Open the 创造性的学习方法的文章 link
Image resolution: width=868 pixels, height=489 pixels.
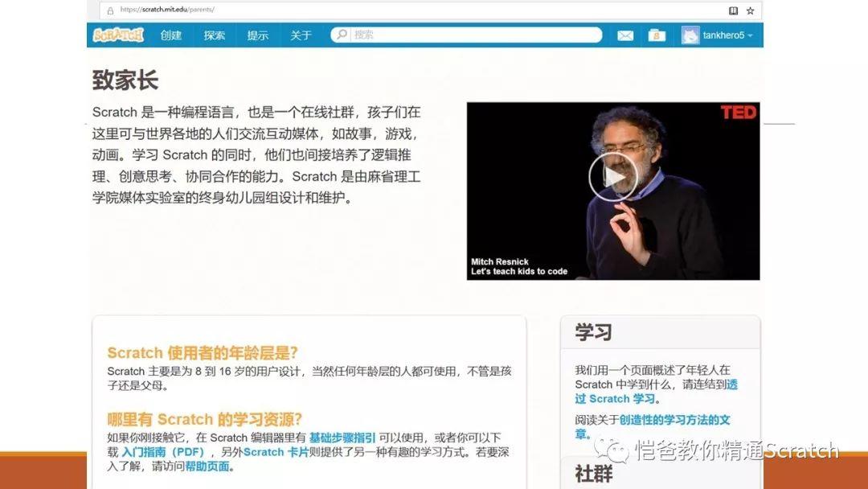[x=653, y=427]
